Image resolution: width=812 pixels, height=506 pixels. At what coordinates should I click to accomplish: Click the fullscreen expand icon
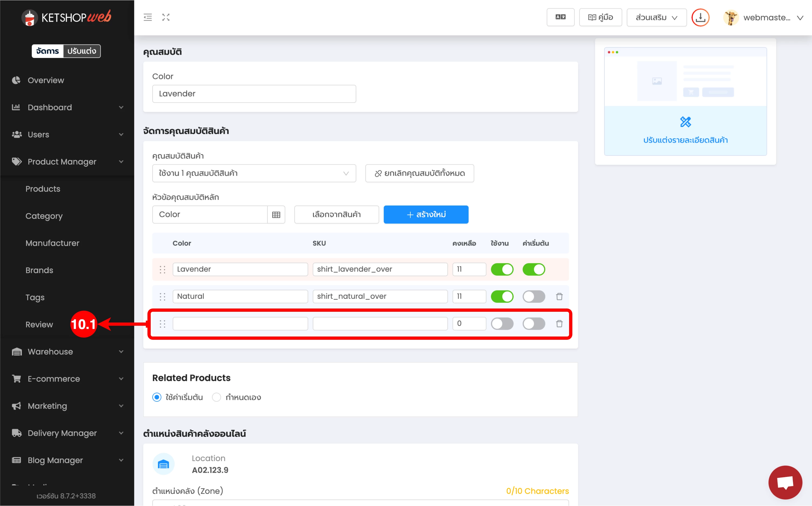point(166,18)
